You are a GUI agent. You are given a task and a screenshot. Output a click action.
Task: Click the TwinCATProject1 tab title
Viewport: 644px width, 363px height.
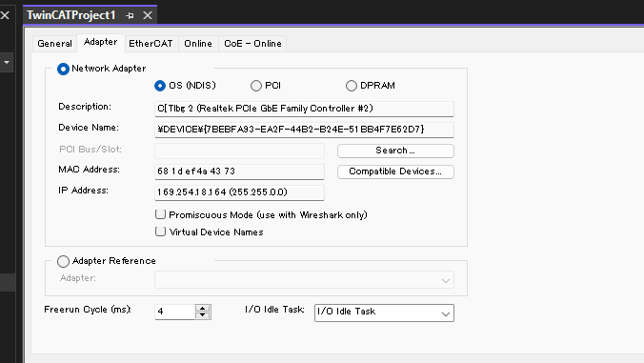click(x=71, y=15)
